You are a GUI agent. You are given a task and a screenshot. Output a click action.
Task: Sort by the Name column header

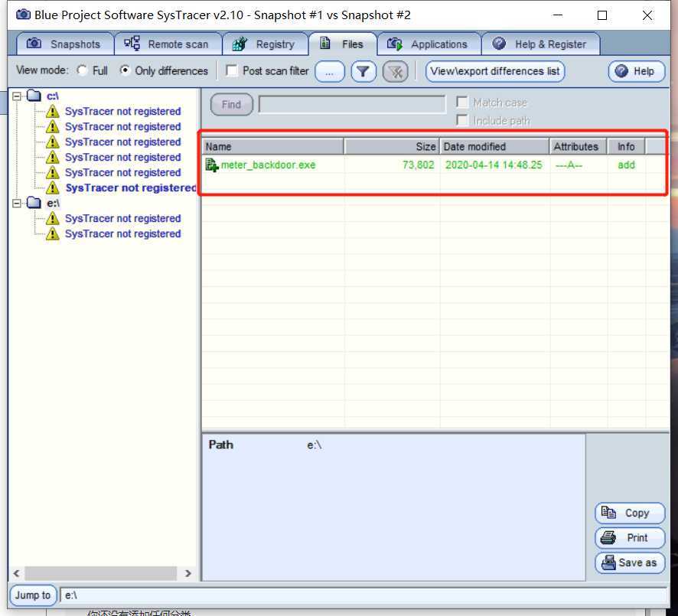tap(273, 147)
